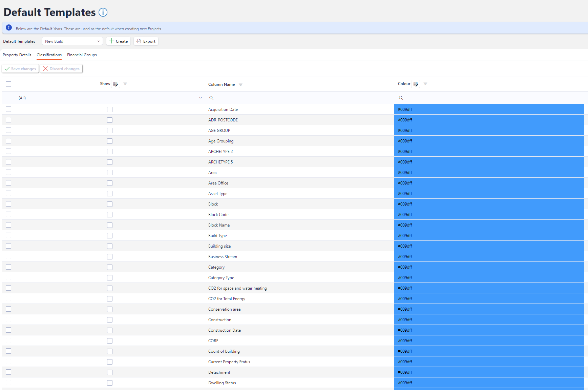588x390 pixels.
Task: Click the bulk edit icon next to Colour header
Action: (416, 84)
